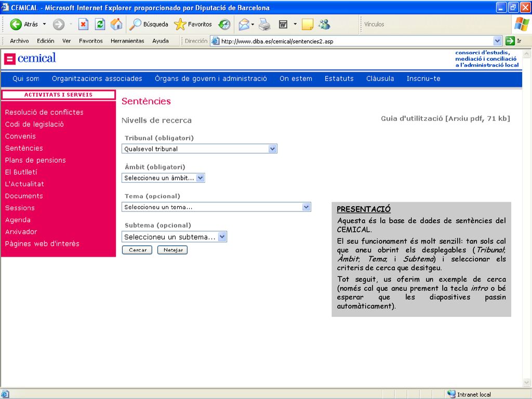Open the Edición menu
Viewport: 532px width, 399px height.
coord(46,41)
